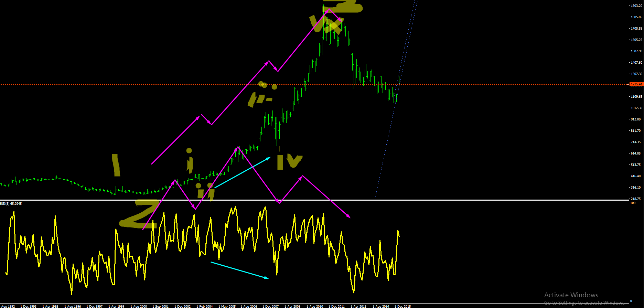The image size is (644, 308).
Task: Select the cyan downward arrow in RSI pane
Action: click(x=240, y=270)
